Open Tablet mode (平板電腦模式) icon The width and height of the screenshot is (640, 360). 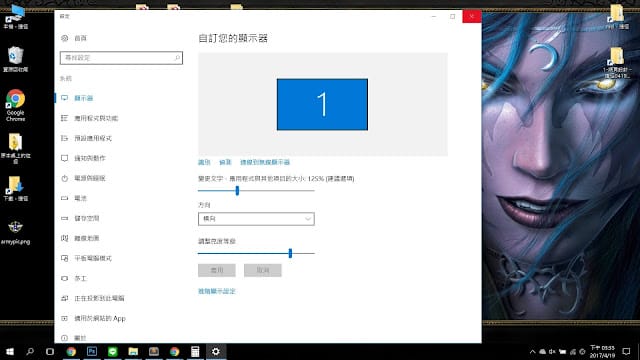pos(64,258)
